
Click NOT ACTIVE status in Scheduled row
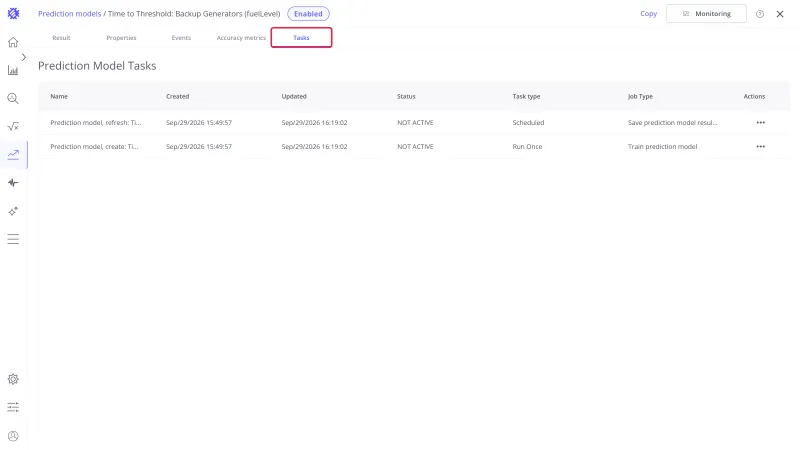coord(415,122)
